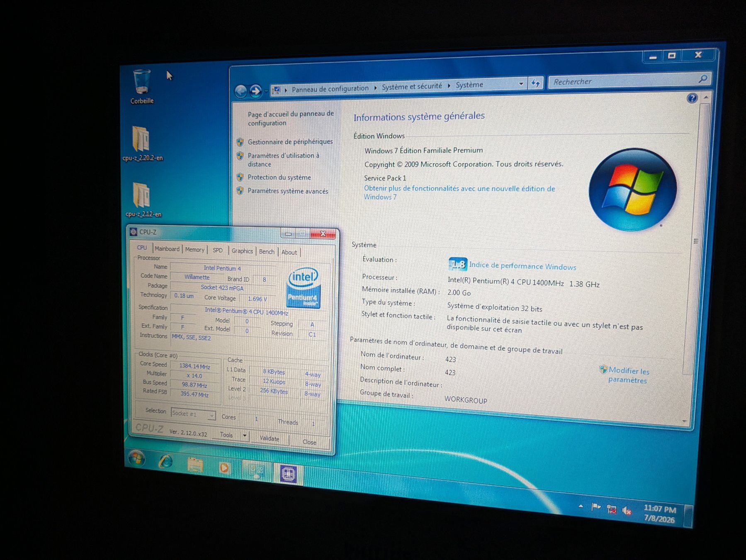Open the cpu-z_2.12-en folder

point(143,200)
